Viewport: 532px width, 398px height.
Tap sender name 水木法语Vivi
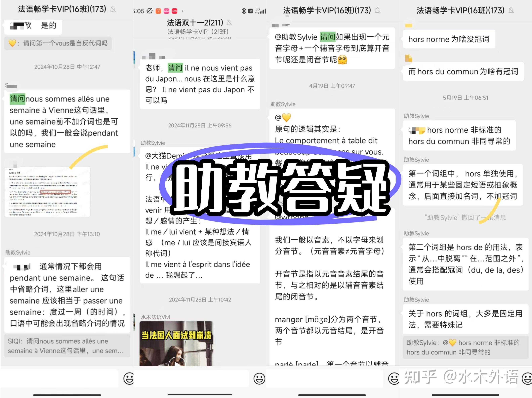[x=155, y=317]
